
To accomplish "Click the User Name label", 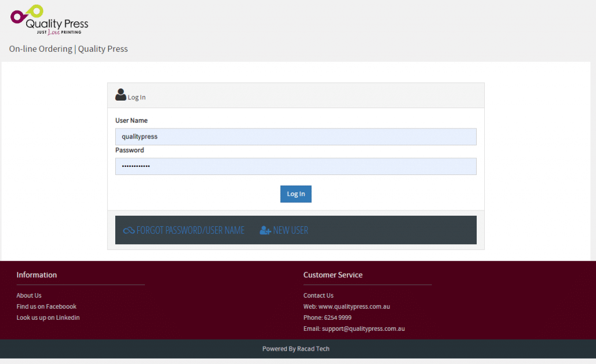I will tap(132, 120).
